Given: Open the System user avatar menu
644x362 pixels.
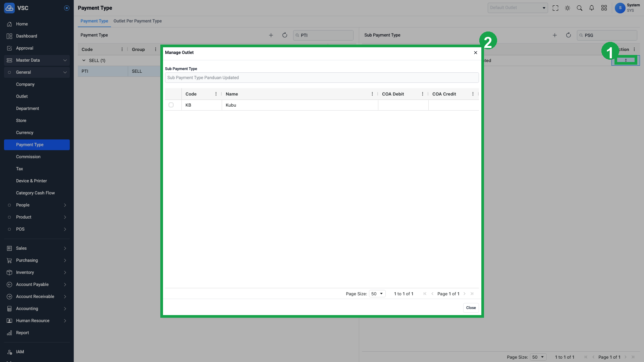Looking at the screenshot, I should point(620,8).
